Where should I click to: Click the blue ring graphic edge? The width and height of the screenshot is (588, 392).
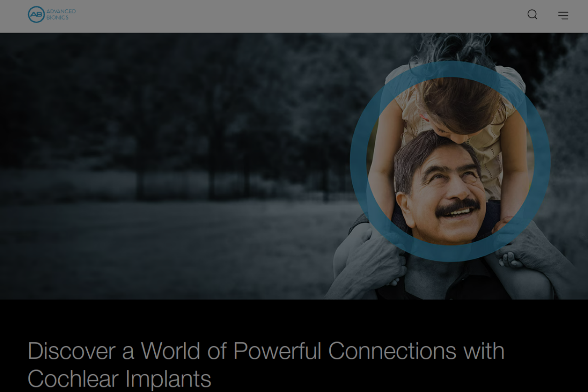point(358,161)
